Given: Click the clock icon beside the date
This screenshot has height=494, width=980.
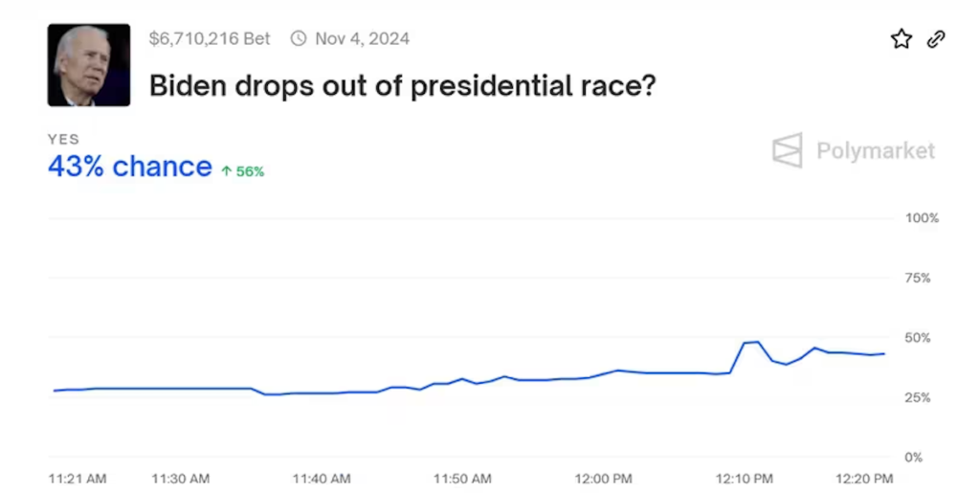Looking at the screenshot, I should (299, 39).
